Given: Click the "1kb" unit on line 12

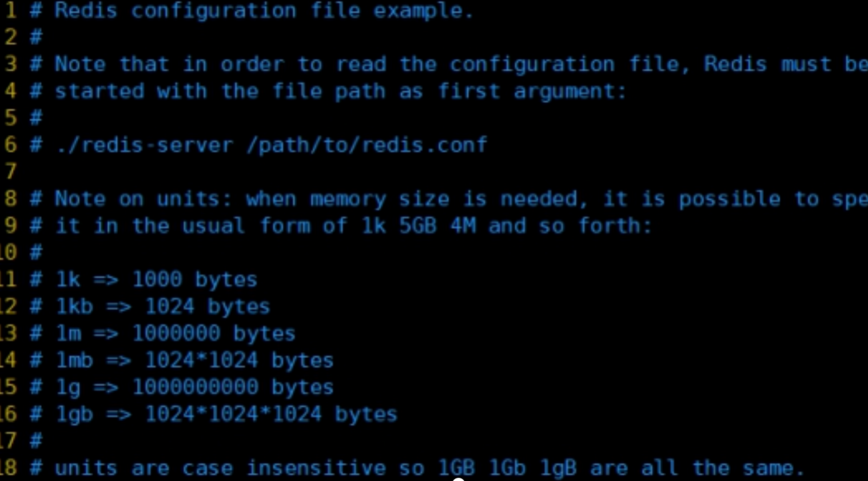Looking at the screenshot, I should pos(74,307).
